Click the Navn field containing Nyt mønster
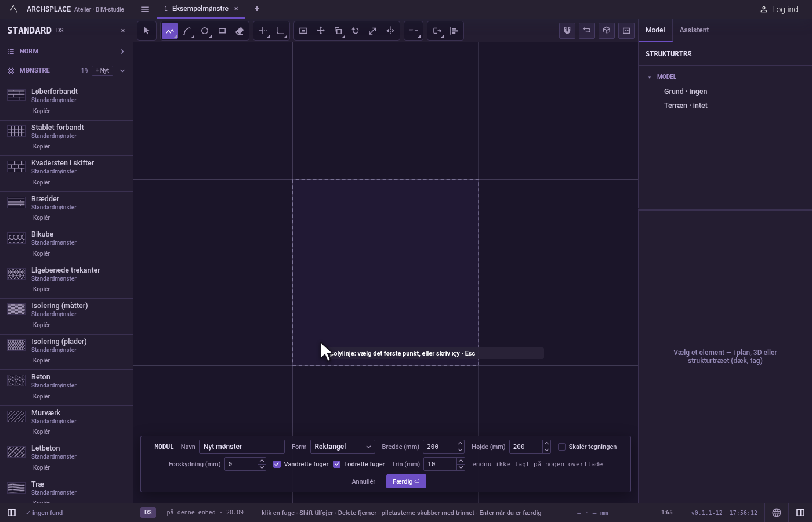 tap(242, 447)
